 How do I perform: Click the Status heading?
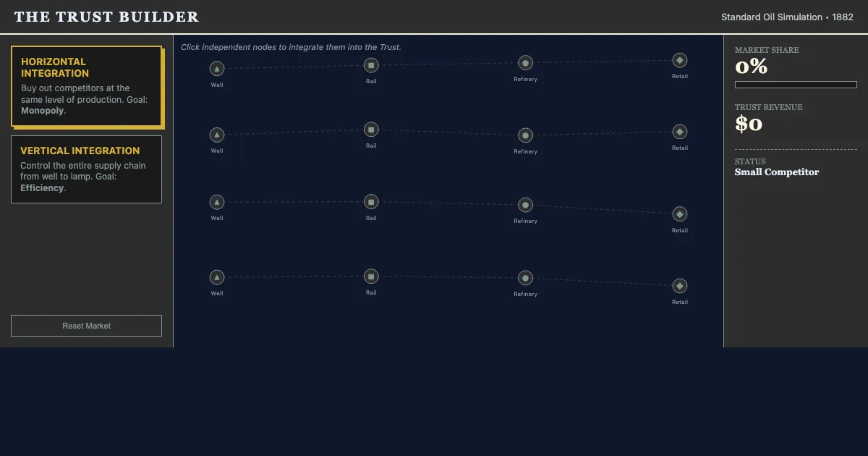(x=750, y=161)
